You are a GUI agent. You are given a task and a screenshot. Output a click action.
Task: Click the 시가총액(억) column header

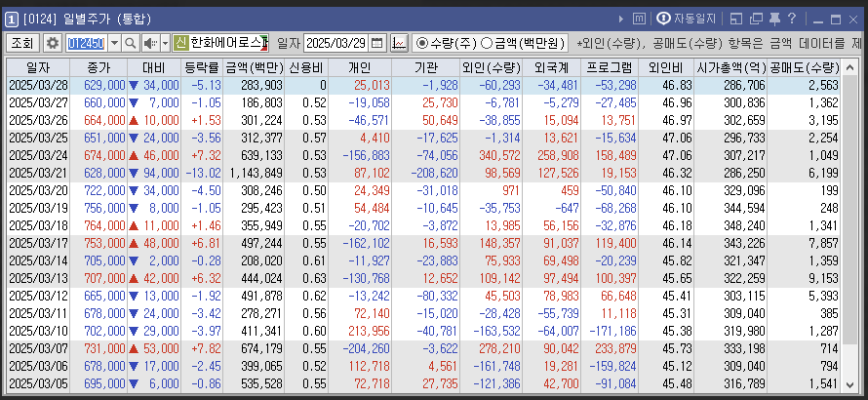point(731,68)
